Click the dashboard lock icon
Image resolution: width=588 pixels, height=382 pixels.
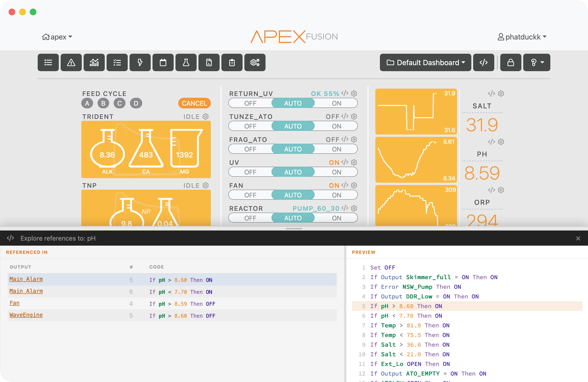(x=511, y=62)
